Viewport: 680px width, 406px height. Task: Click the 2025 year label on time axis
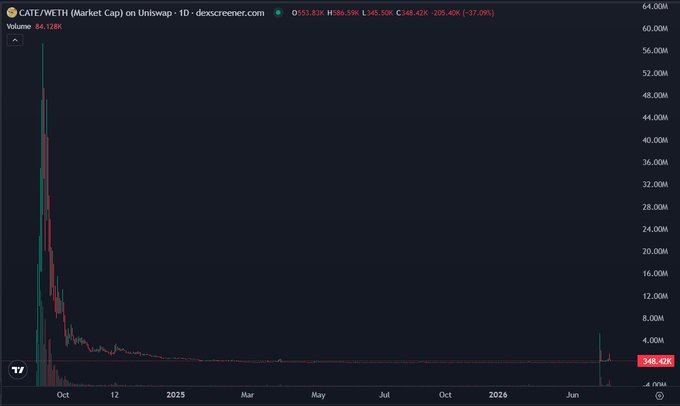click(x=176, y=395)
